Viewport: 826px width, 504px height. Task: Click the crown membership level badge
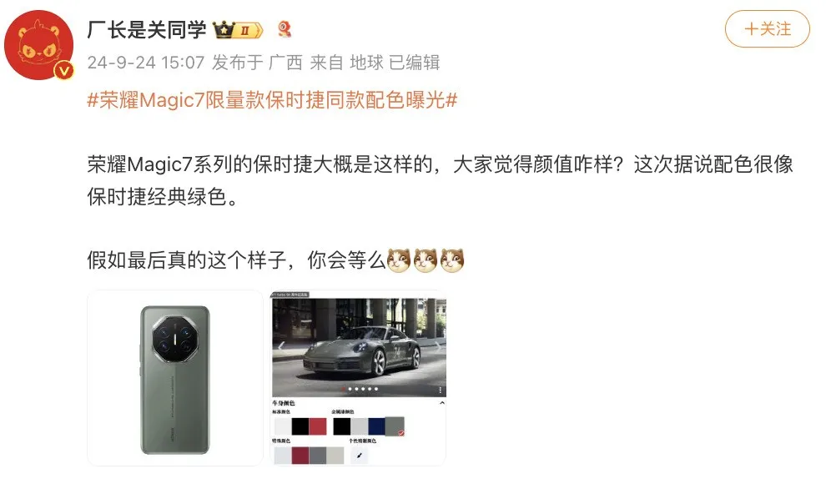point(238,29)
